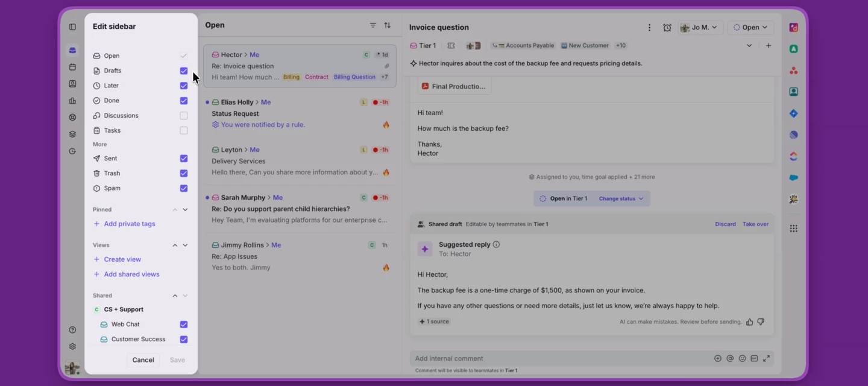
Task: Add a tag with the plus icon
Action: (769, 46)
